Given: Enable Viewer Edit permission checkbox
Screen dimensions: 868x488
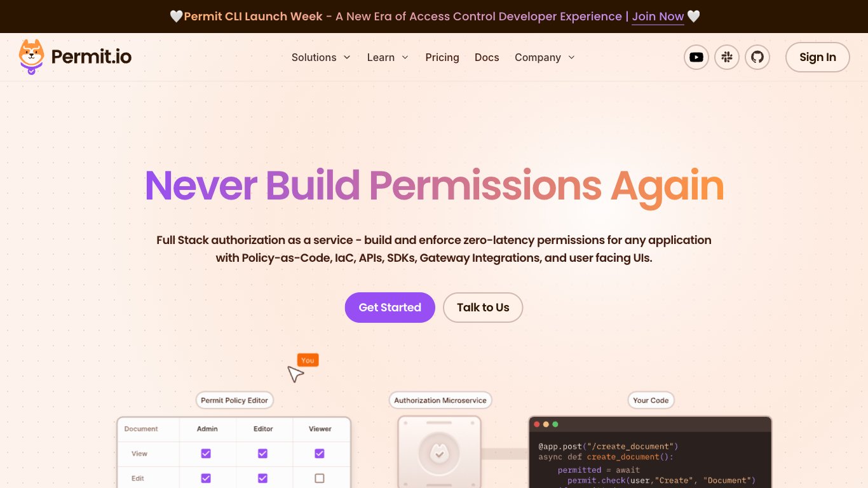Looking at the screenshot, I should (320, 478).
